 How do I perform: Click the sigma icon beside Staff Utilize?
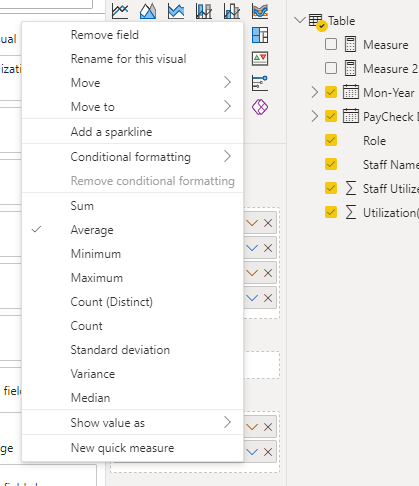pos(350,188)
